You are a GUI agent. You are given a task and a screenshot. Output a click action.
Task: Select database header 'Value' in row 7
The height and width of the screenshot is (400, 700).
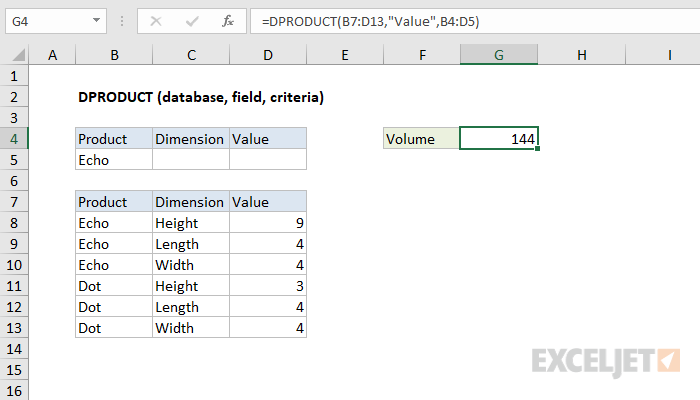click(268, 202)
